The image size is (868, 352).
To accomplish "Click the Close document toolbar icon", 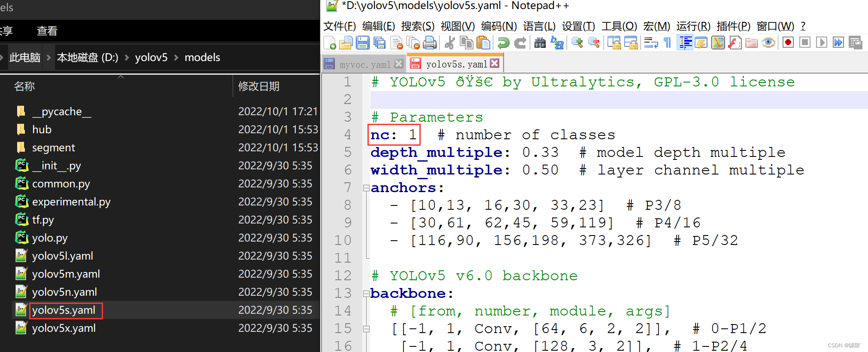I will pos(397,43).
